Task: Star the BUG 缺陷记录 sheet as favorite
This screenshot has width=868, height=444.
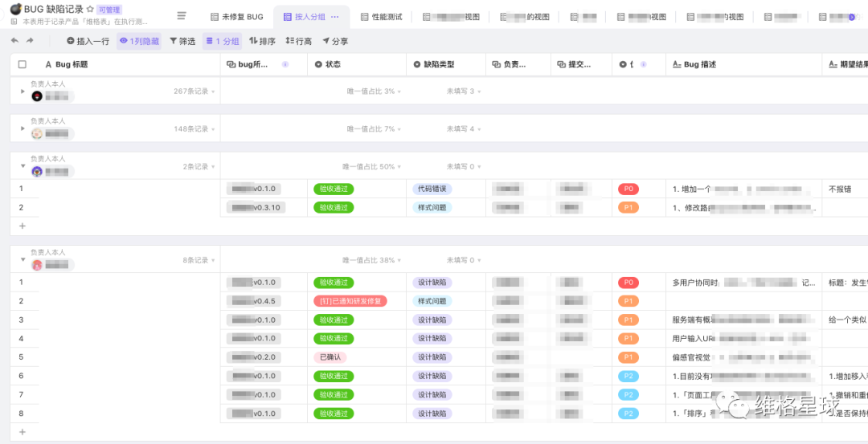Action: pos(90,9)
